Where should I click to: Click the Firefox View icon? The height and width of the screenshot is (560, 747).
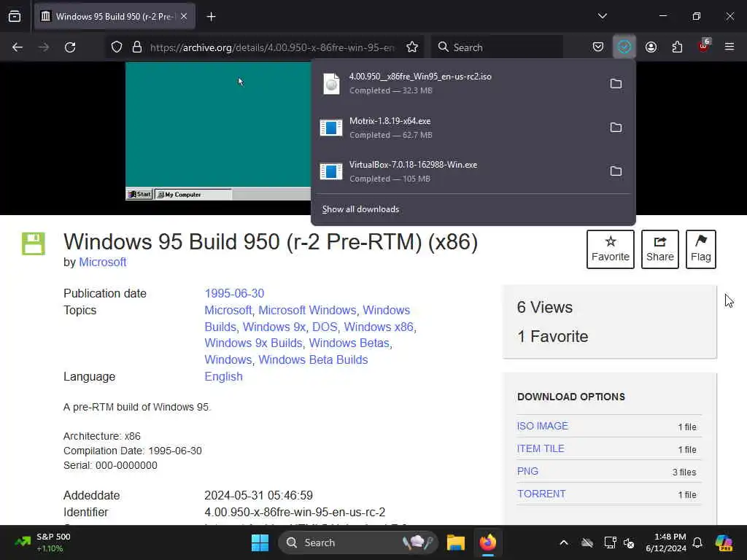(x=15, y=17)
